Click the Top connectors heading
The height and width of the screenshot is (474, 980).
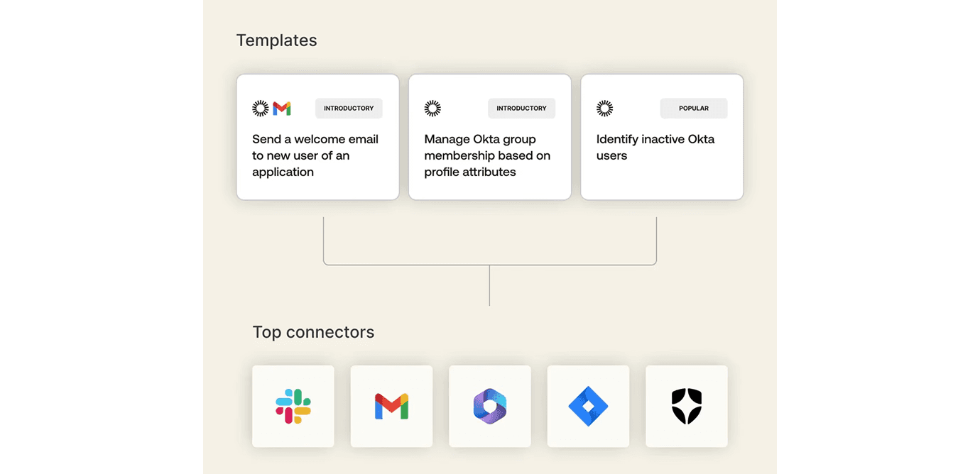click(313, 332)
